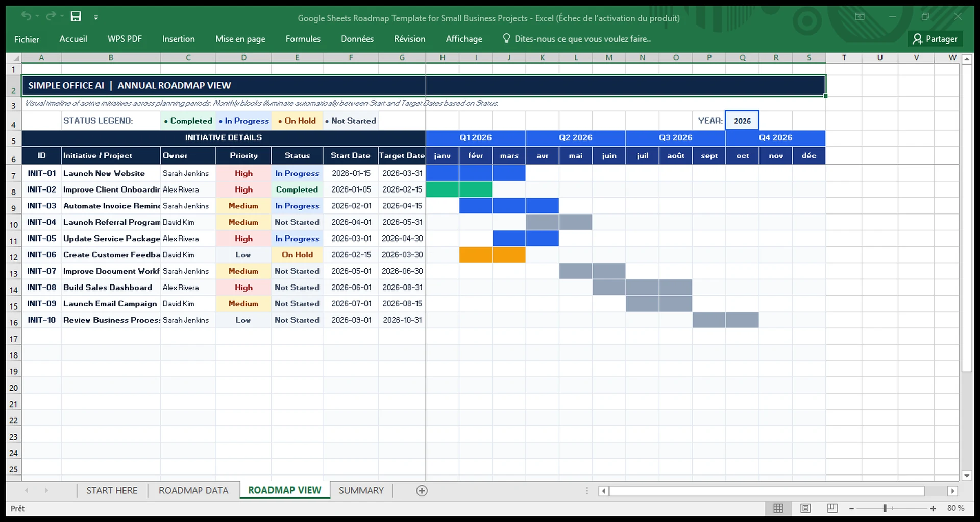Viewport: 980px width, 522px height.
Task: Click INIT-10 start date 2026-09-01
Action: [x=351, y=320]
